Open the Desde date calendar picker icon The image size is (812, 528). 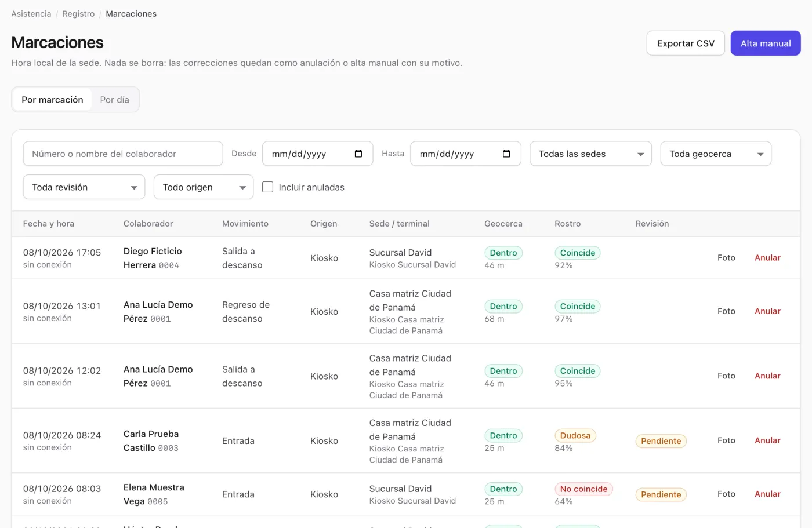(358, 154)
